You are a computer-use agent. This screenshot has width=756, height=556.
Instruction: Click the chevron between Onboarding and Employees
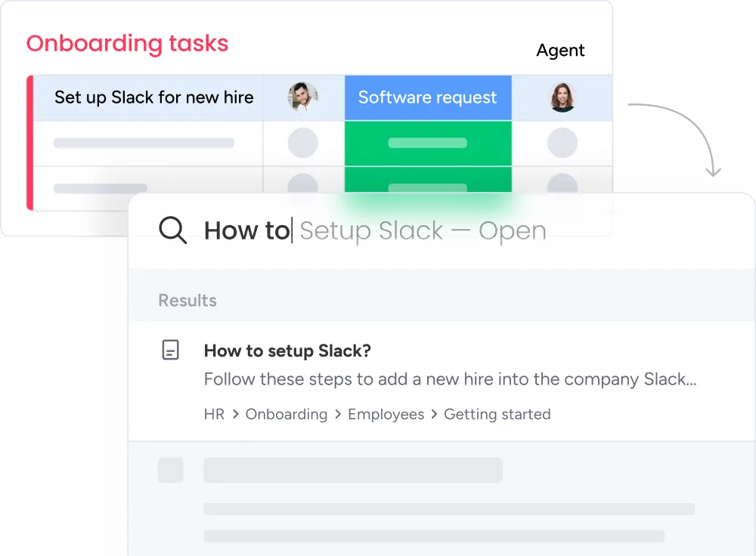(337, 414)
